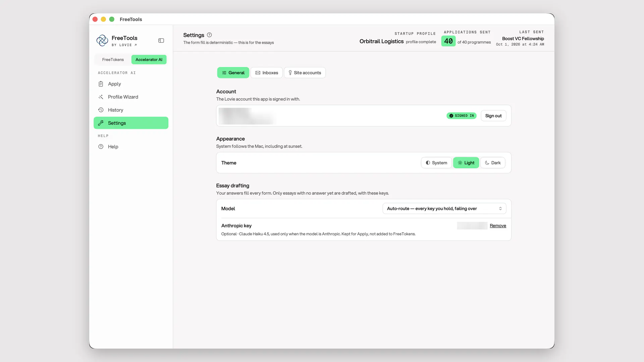Click the 'profile complete' status text
The width and height of the screenshot is (644, 362).
[x=421, y=42]
